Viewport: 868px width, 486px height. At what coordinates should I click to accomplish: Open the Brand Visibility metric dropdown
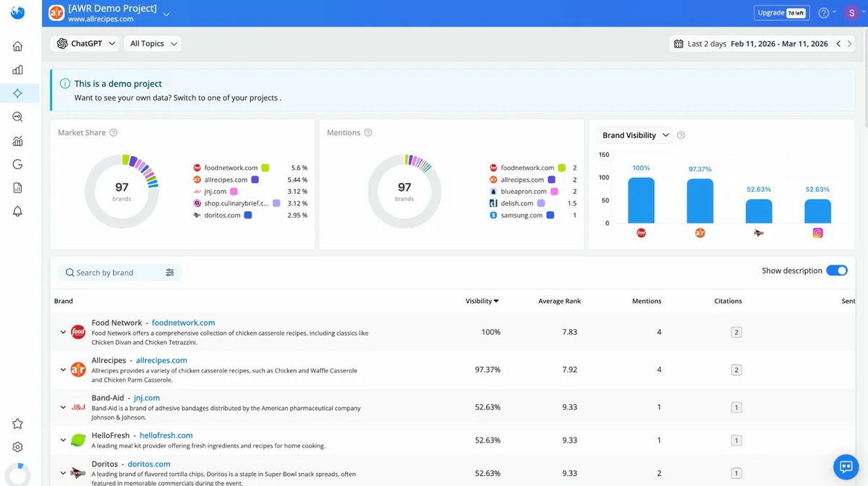635,135
